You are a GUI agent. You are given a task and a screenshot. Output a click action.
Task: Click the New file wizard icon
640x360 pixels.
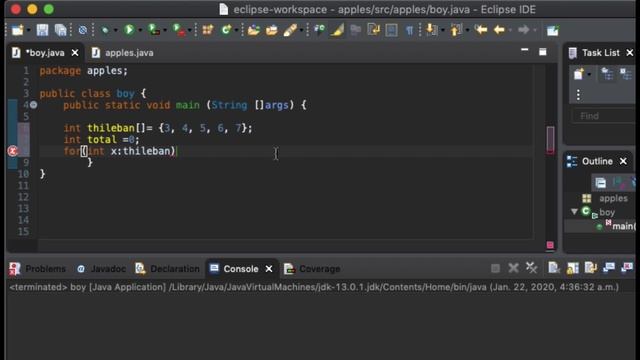click(x=18, y=30)
